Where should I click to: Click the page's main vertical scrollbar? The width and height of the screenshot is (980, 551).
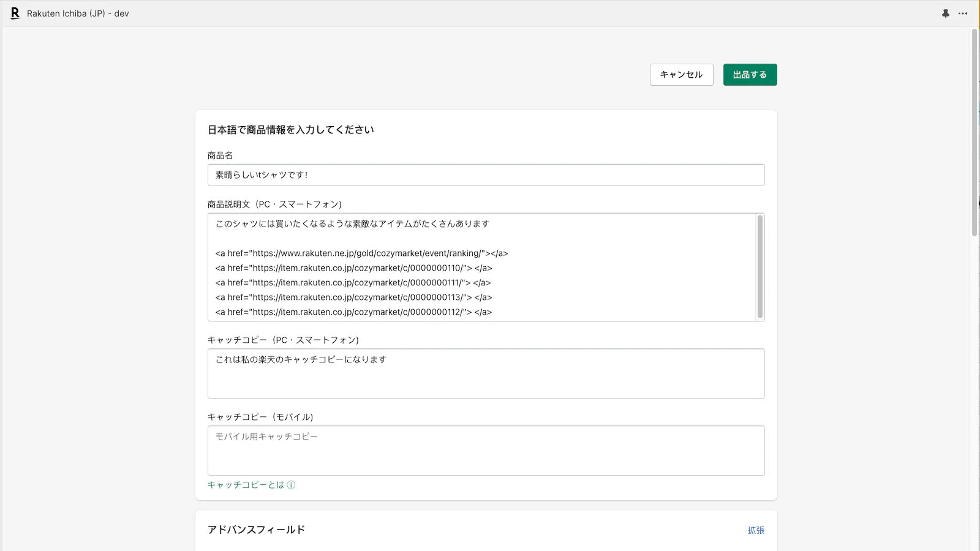pyautogui.click(x=974, y=132)
